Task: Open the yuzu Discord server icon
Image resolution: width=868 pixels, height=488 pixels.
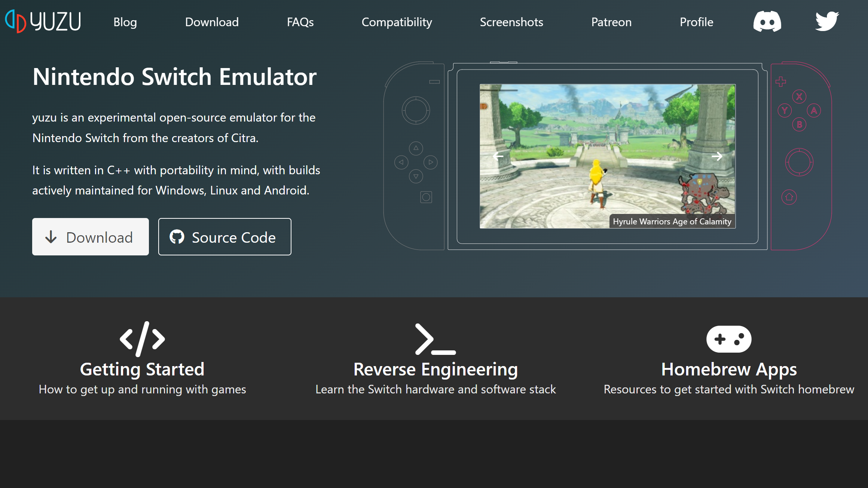Action: tap(767, 22)
